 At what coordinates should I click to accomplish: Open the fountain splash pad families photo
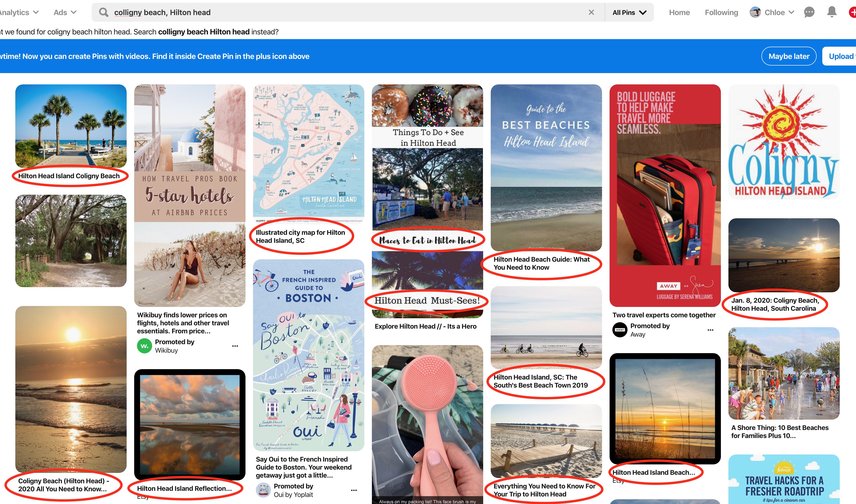[x=784, y=373]
